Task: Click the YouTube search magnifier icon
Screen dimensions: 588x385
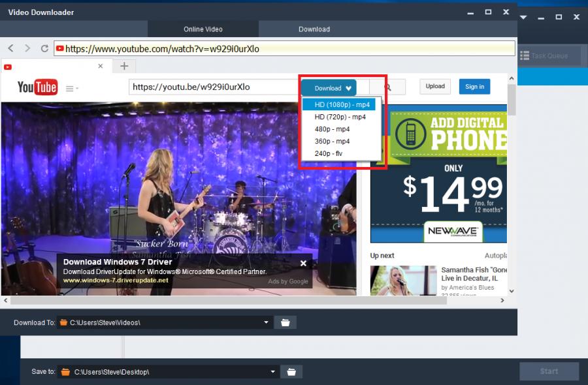Action: pos(387,87)
